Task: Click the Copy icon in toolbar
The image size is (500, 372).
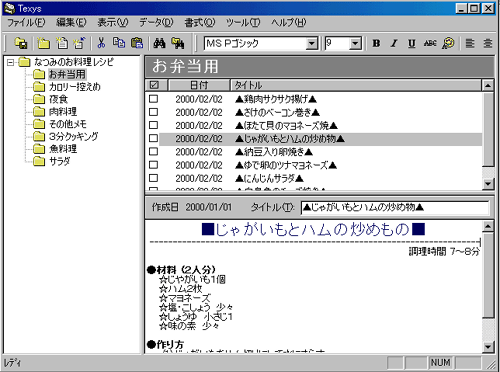Action: [x=119, y=43]
